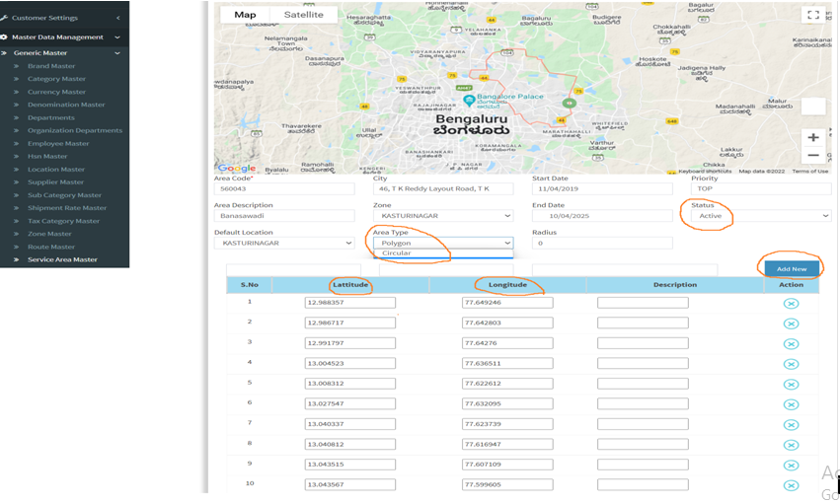Zoom in the map with the plus button
The height and width of the screenshot is (504, 840).
[813, 137]
